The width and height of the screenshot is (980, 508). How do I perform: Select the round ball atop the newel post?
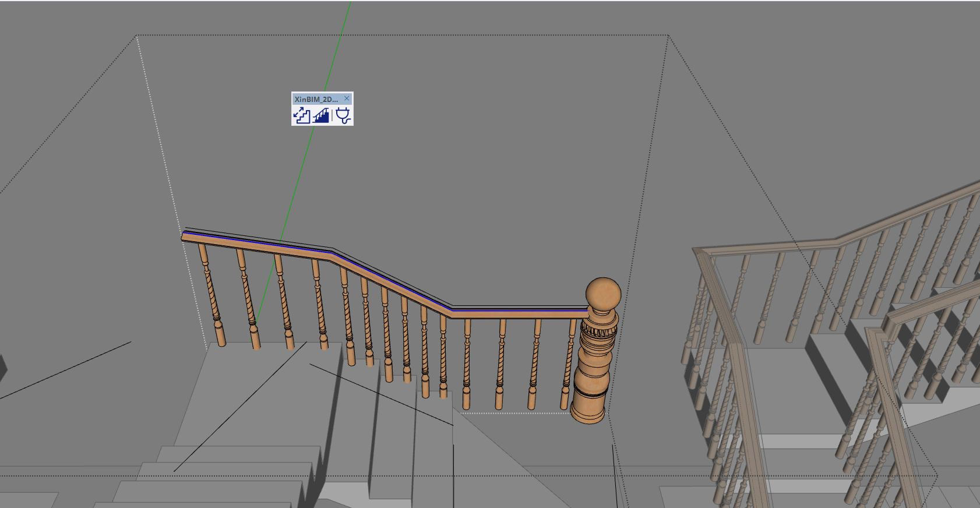click(x=603, y=294)
